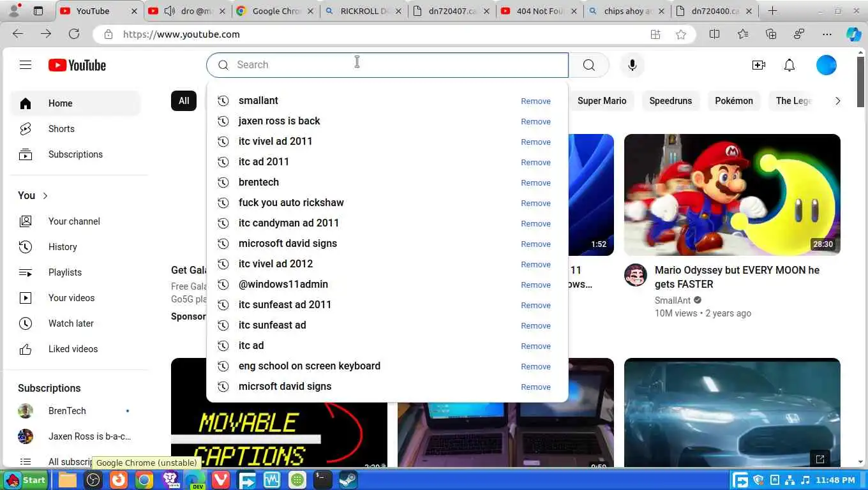868x490 pixels.
Task: Reload the page with refresh icon
Action: (74, 34)
